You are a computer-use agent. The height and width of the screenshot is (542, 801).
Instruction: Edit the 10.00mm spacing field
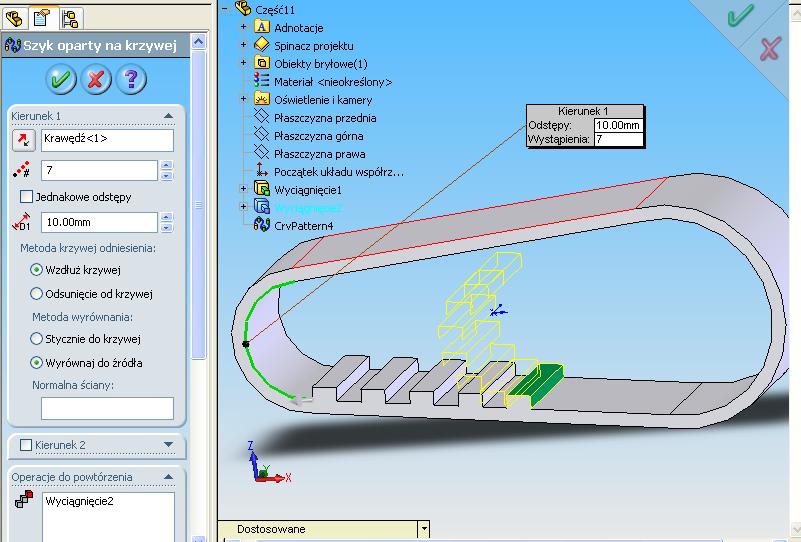tap(99, 222)
